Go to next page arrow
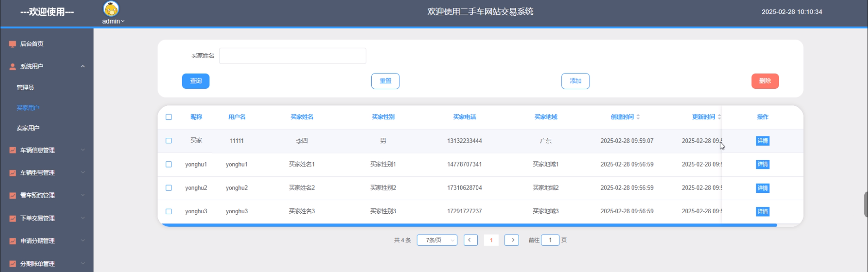Screen dimensions: 868x272 click(512, 240)
